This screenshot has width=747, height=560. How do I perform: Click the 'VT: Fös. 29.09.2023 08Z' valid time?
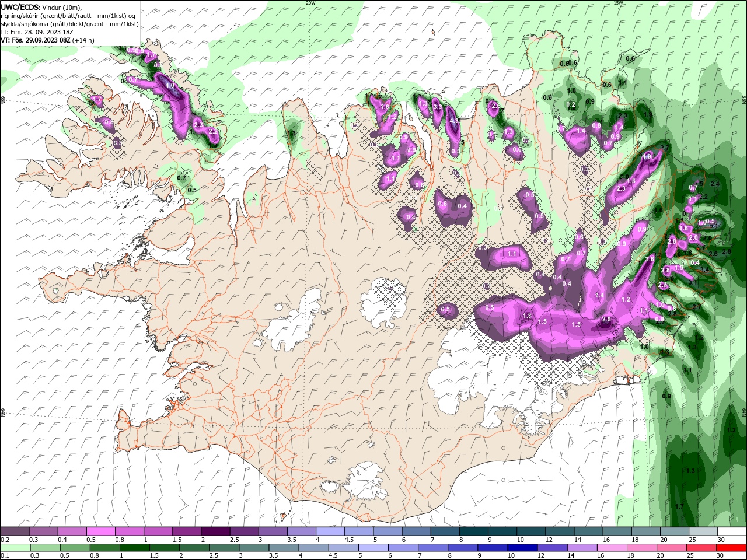[36, 40]
